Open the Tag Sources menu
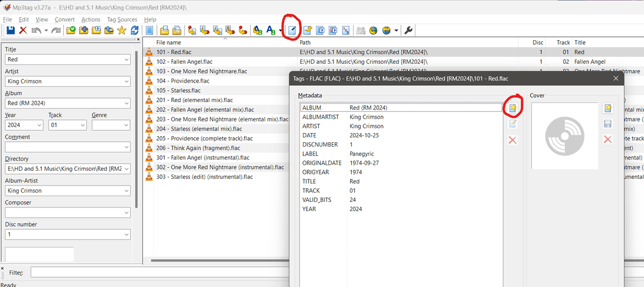The height and width of the screenshot is (287, 644). tap(122, 19)
